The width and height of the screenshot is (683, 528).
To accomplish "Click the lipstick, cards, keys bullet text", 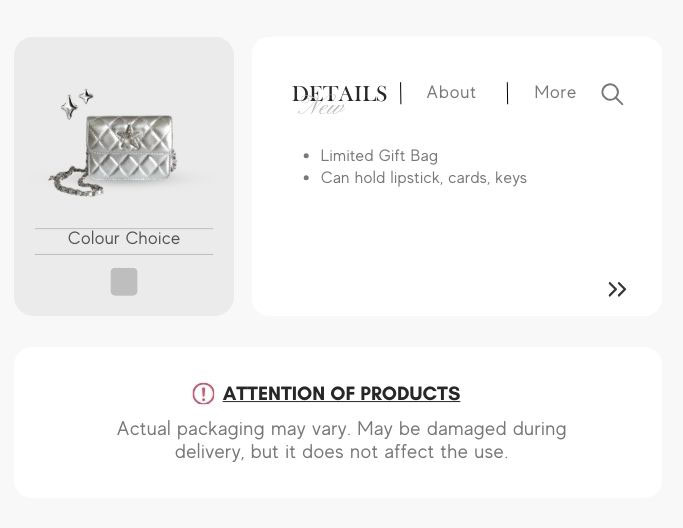I will tap(423, 178).
